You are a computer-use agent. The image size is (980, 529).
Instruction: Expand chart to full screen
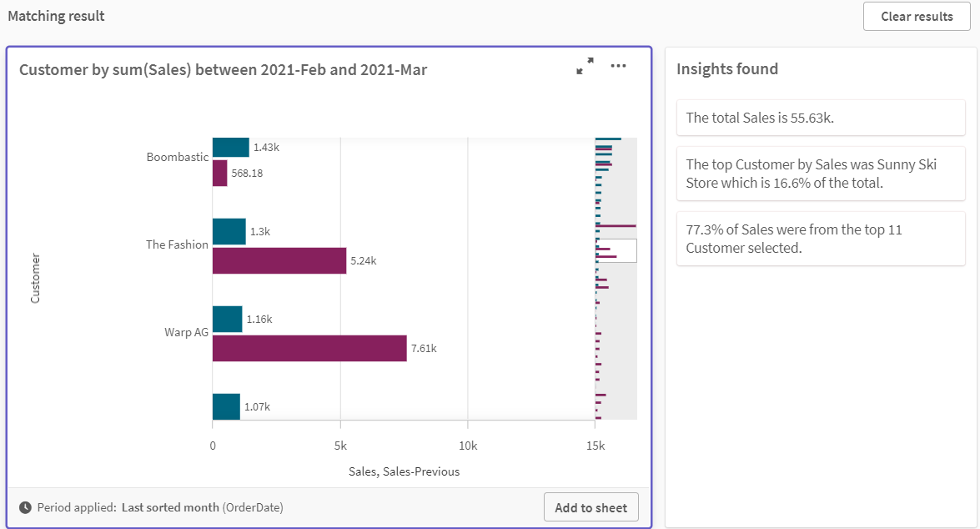[585, 67]
